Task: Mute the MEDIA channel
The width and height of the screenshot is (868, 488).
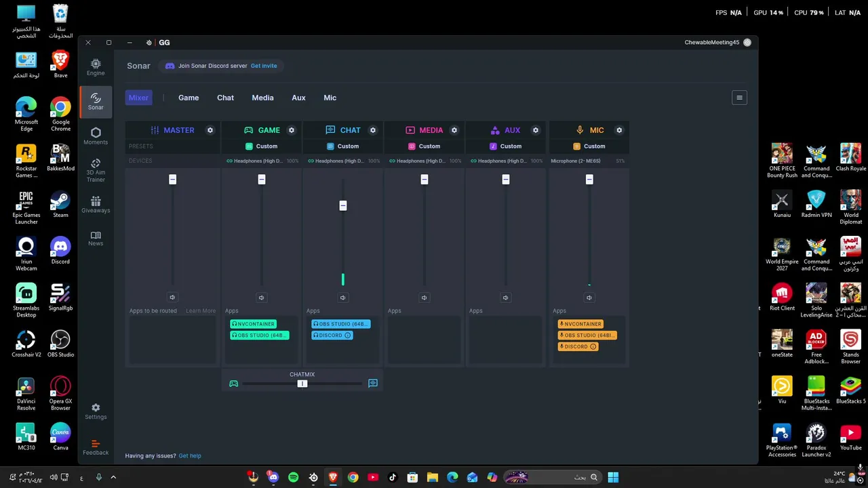Action: tap(424, 298)
